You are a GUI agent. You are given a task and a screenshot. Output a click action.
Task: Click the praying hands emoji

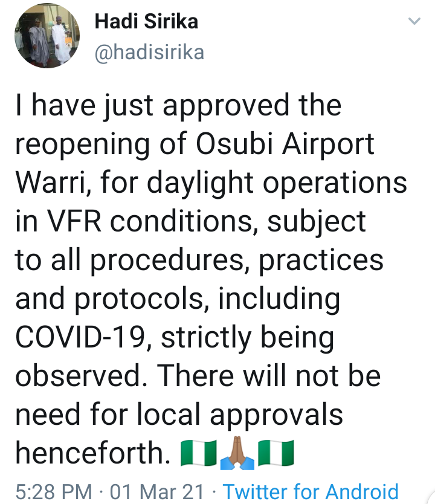coord(237,453)
